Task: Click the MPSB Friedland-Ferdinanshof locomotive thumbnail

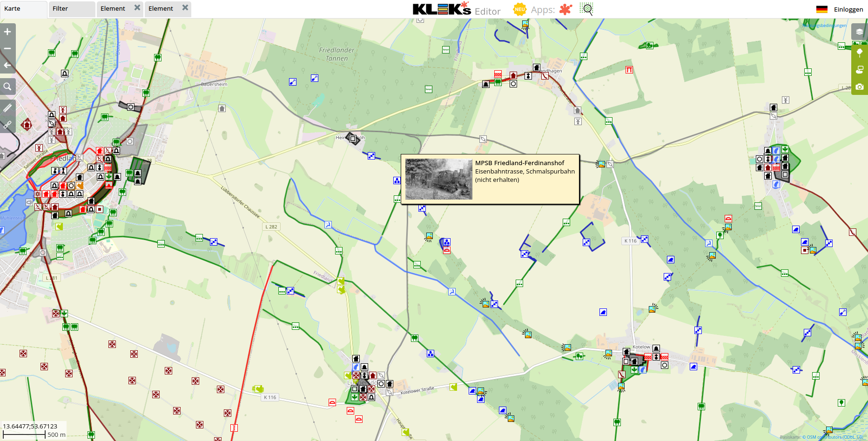Action: [438, 179]
